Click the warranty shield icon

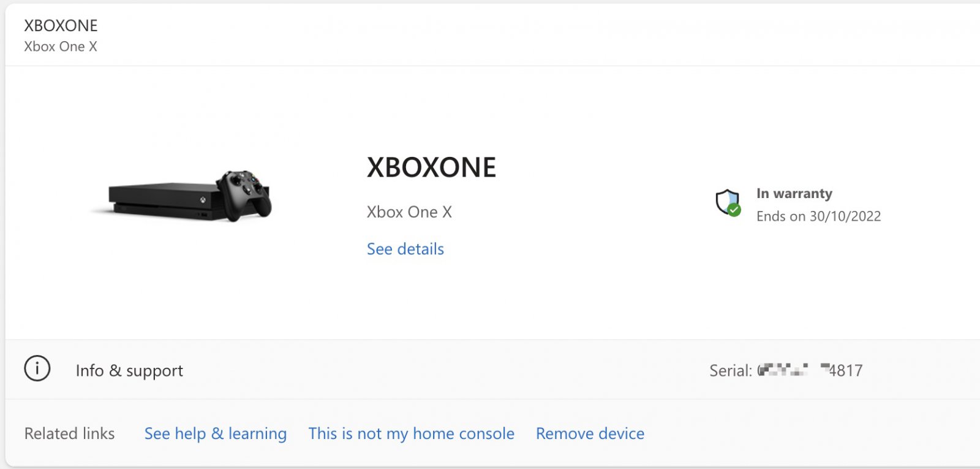click(726, 200)
